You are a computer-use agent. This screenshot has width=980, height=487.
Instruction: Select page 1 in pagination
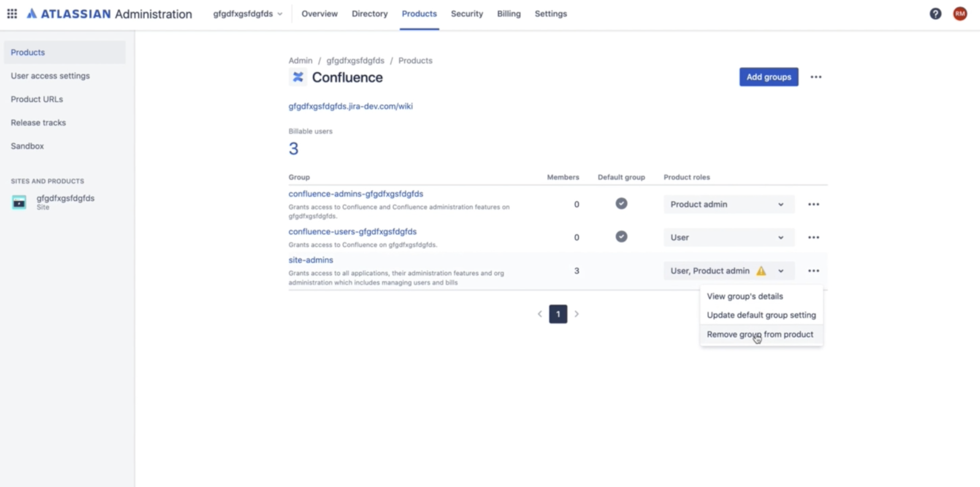pyautogui.click(x=558, y=314)
